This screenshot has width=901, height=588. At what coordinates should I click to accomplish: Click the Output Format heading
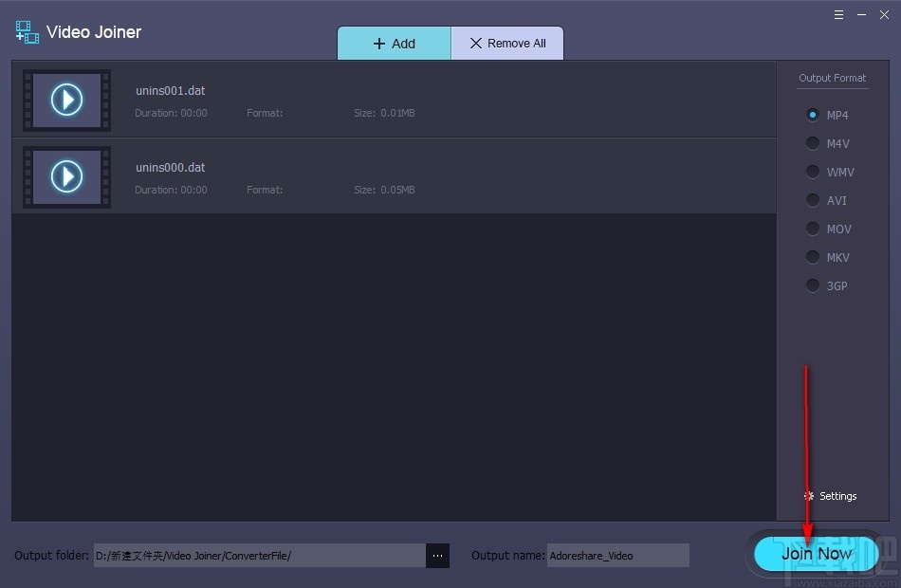(x=832, y=78)
